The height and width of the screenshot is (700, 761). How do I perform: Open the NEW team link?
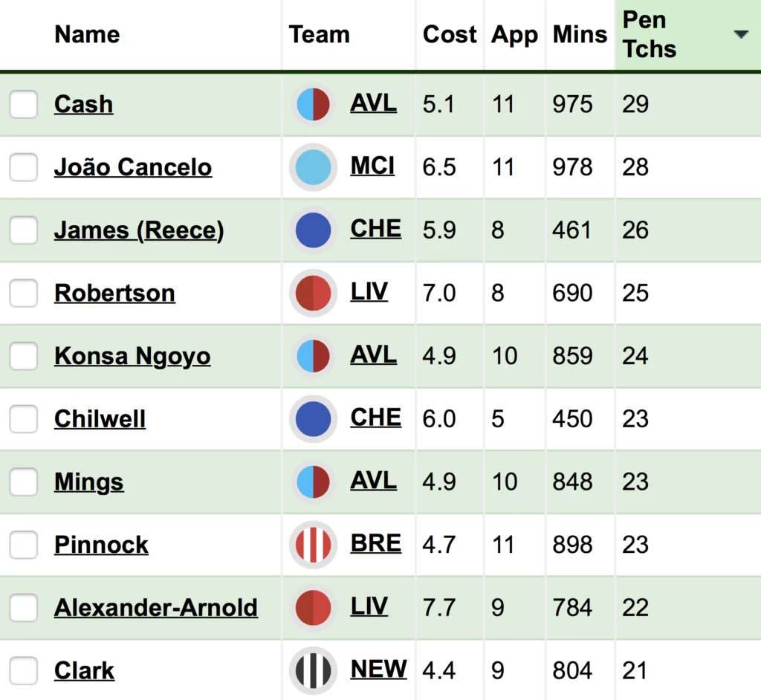click(x=378, y=669)
